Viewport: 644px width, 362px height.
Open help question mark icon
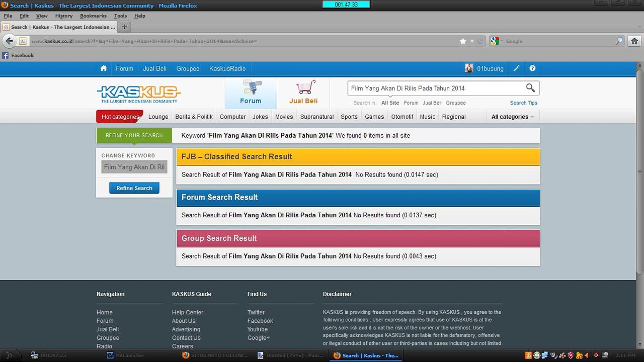pos(532,68)
